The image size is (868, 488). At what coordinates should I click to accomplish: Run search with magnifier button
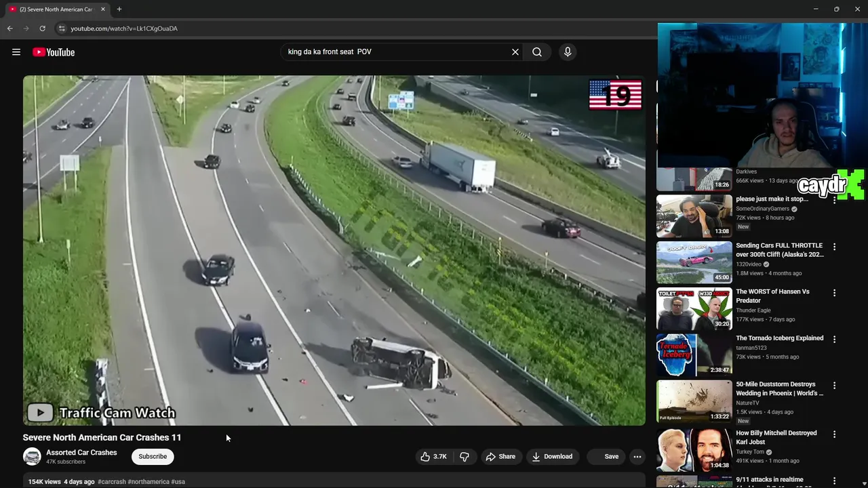(x=537, y=52)
